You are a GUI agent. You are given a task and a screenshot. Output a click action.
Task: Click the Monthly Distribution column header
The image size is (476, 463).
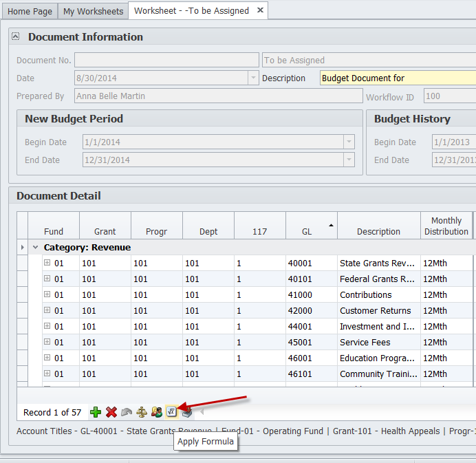[446, 226]
